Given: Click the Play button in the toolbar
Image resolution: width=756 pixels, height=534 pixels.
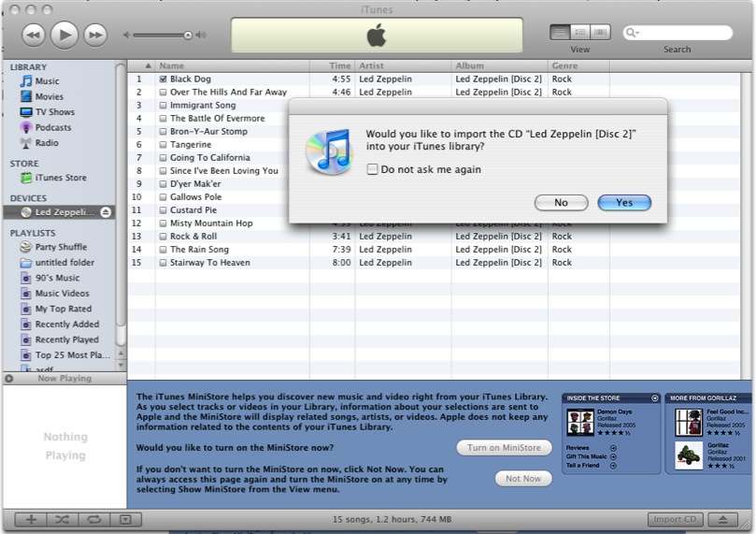Looking at the screenshot, I should click(64, 35).
